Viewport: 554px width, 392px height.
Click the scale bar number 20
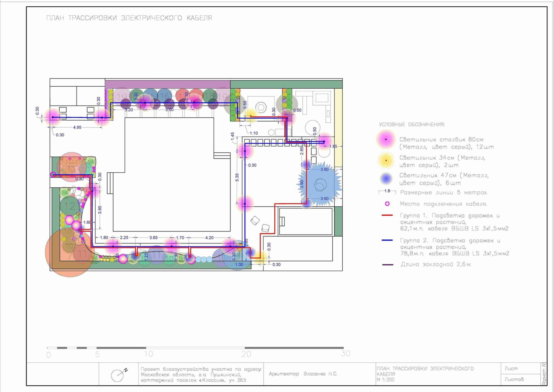tap(246, 354)
